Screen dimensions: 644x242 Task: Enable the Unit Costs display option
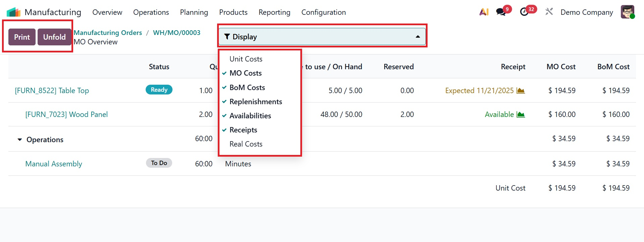click(246, 59)
